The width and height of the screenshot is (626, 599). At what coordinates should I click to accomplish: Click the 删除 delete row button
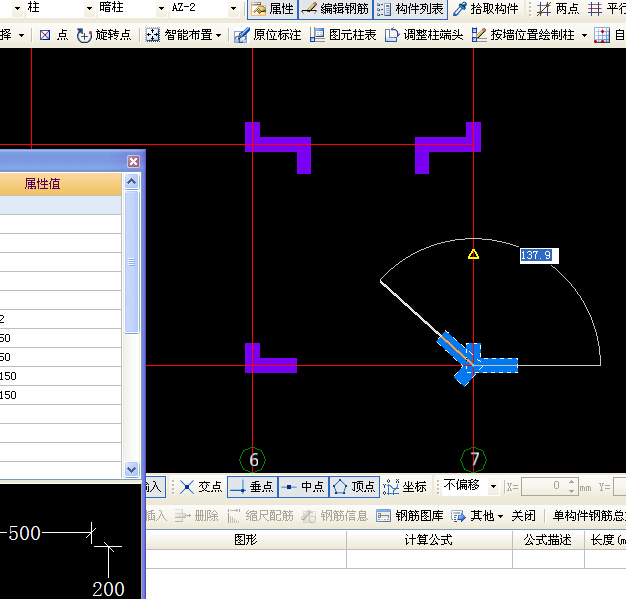(196, 516)
